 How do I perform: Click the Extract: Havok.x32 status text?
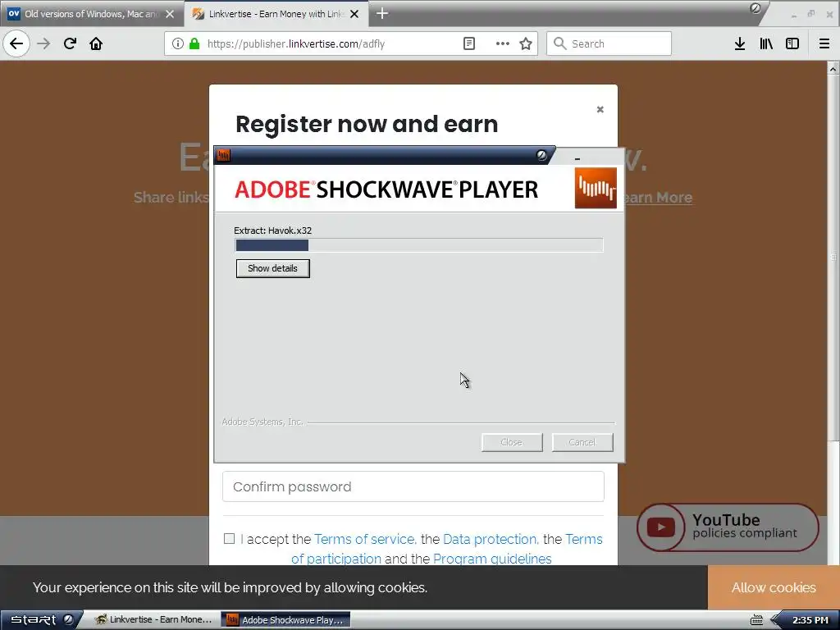[x=272, y=231]
